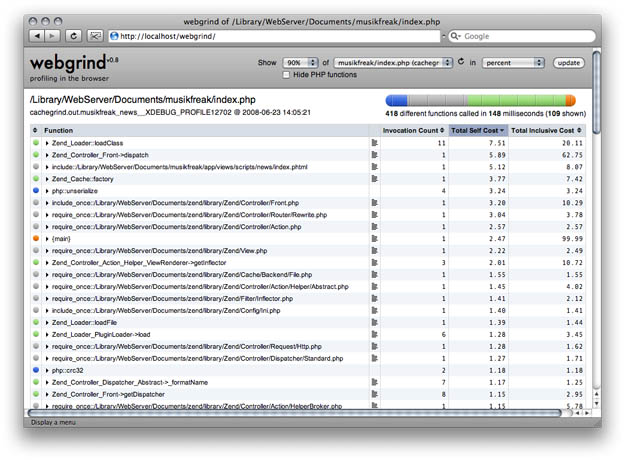Open the percent units dropdown

pyautogui.click(x=513, y=63)
